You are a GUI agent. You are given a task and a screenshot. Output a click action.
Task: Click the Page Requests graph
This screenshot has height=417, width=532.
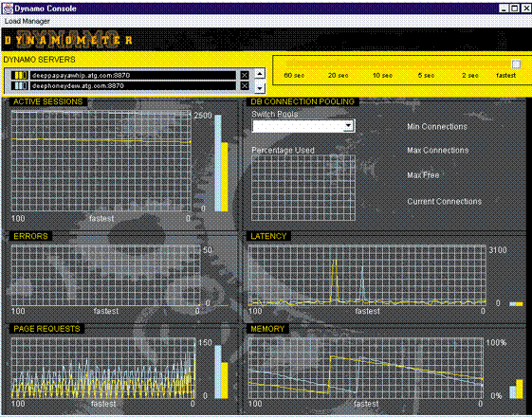(103, 368)
